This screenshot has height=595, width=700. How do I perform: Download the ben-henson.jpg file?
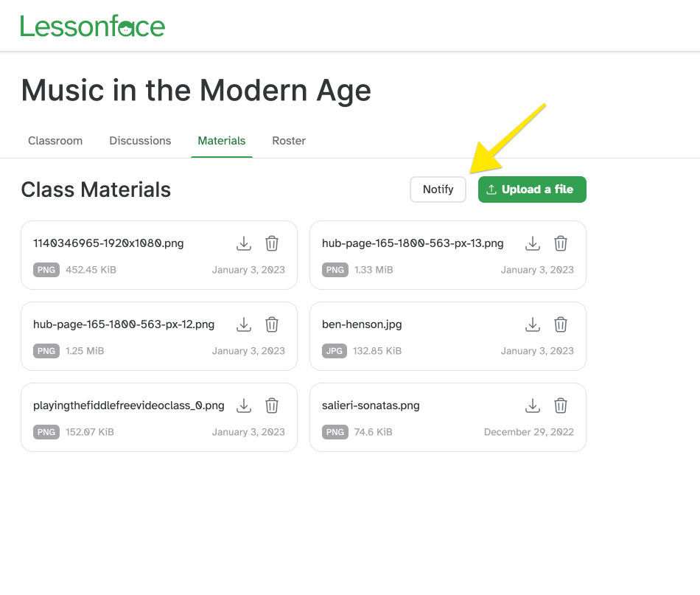532,324
